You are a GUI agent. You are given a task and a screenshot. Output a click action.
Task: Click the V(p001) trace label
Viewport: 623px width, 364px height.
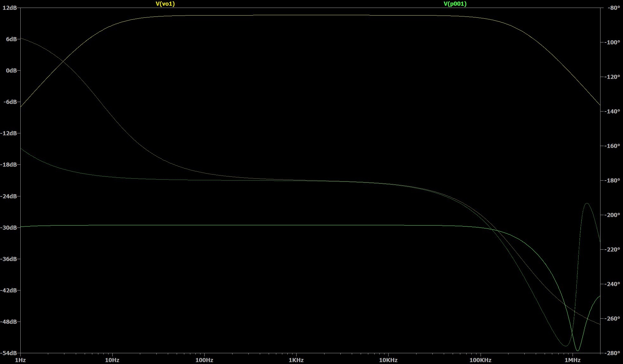(455, 4)
